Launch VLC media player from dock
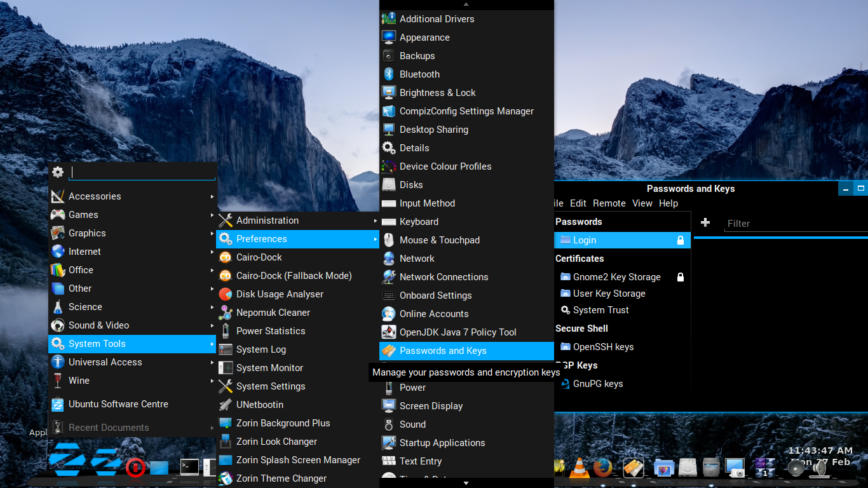 (578, 468)
